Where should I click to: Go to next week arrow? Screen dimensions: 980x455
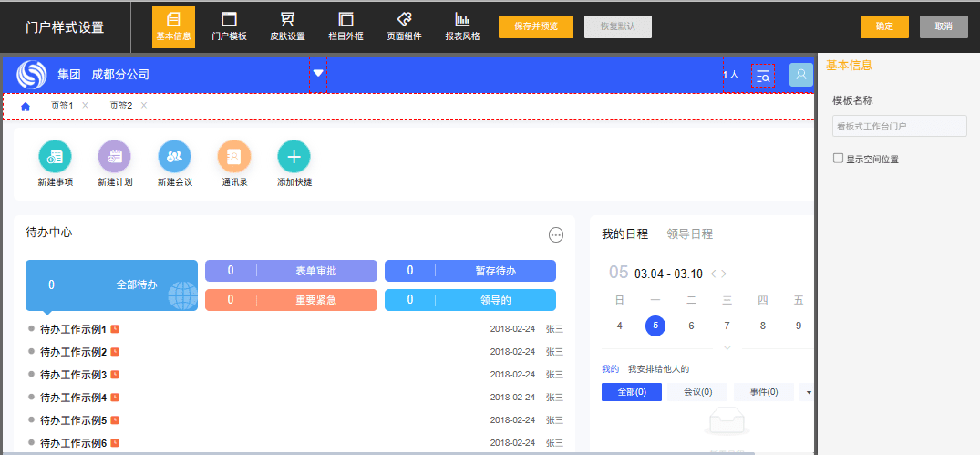(x=724, y=274)
